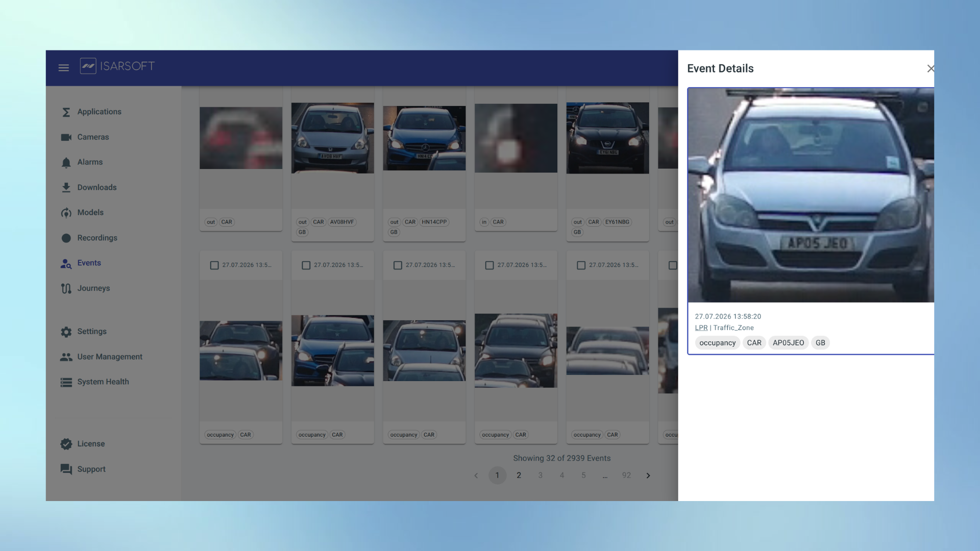Image resolution: width=980 pixels, height=551 pixels.
Task: Open the AV08HVF Honda event thumbnail
Action: 333,138
